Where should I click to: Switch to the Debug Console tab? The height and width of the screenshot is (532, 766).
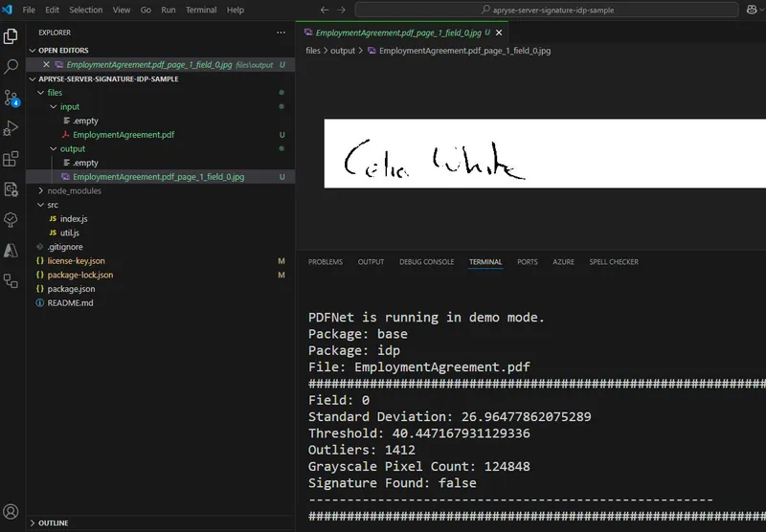(x=426, y=261)
